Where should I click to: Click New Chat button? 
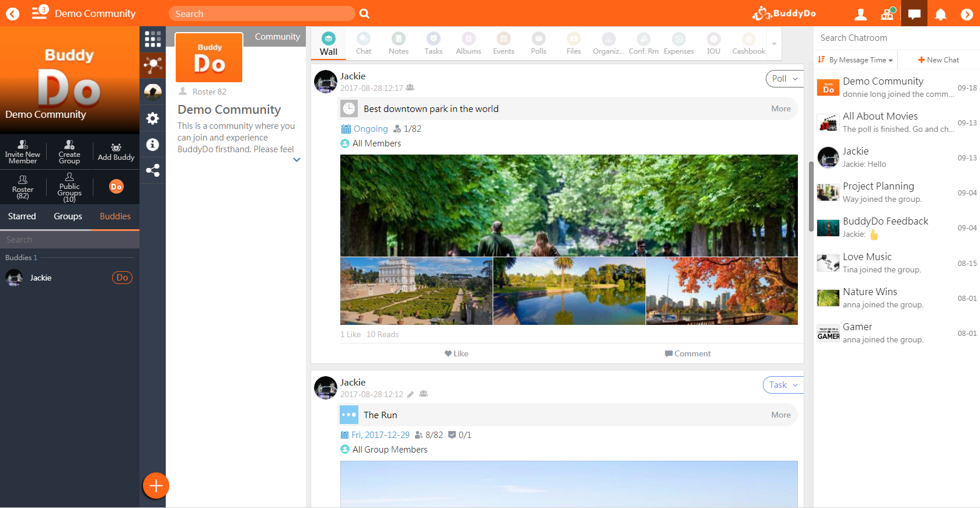(x=939, y=60)
